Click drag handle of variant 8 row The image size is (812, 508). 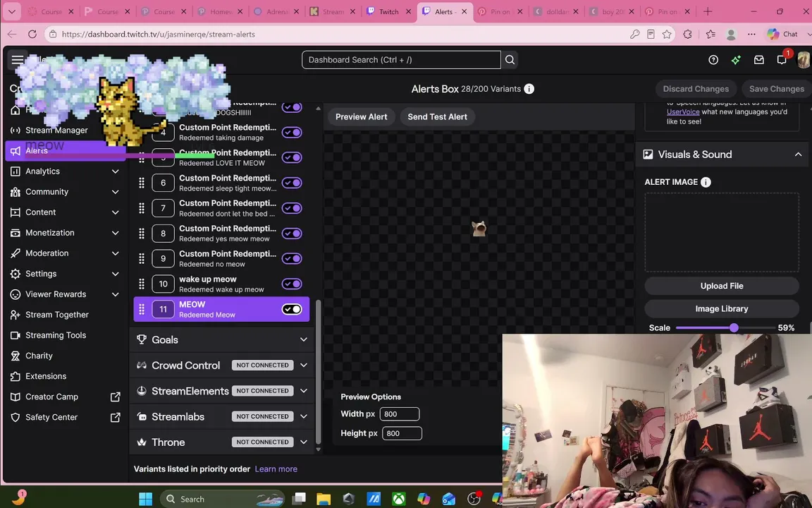point(142,234)
